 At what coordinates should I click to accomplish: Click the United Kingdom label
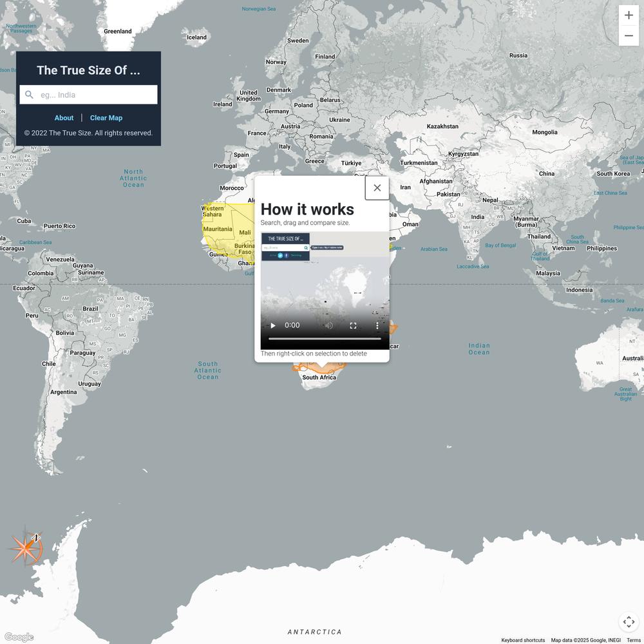point(249,96)
